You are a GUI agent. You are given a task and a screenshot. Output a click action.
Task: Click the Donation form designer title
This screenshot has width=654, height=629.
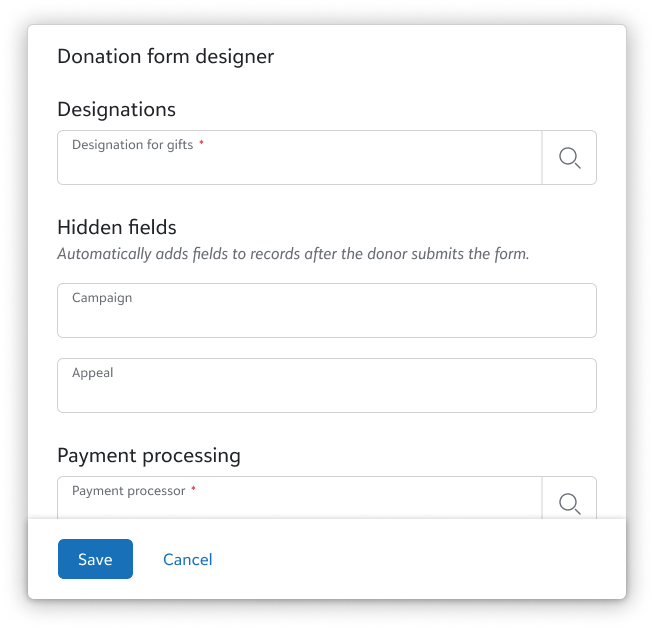pyautogui.click(x=165, y=57)
